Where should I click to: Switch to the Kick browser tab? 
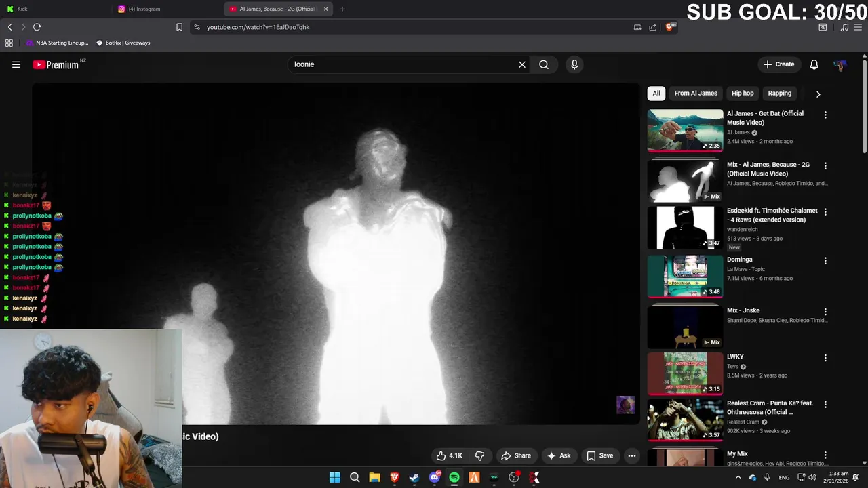[56, 9]
